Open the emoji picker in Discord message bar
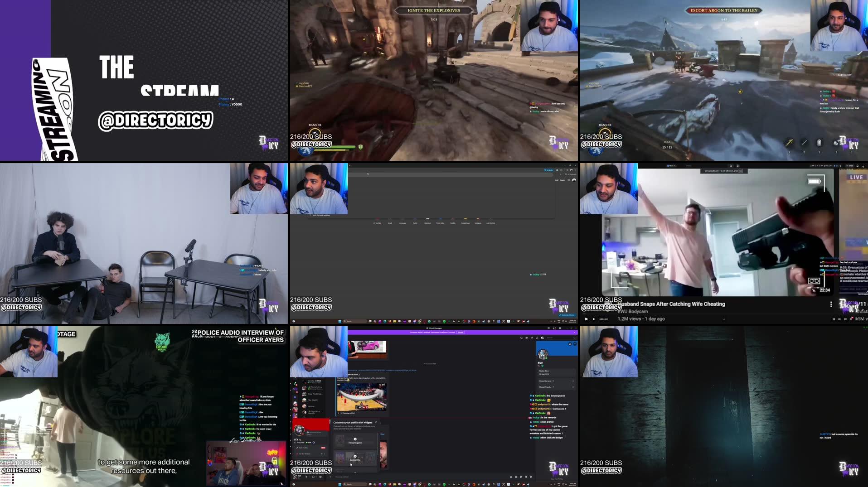Screen dimensions: 868x487 tap(526, 477)
